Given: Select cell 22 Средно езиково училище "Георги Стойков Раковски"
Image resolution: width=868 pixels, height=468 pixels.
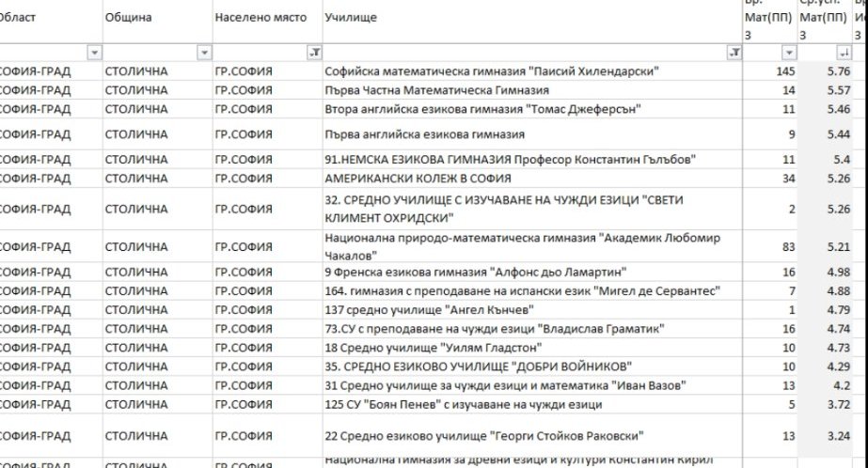Looking at the screenshot, I should pos(532,436).
